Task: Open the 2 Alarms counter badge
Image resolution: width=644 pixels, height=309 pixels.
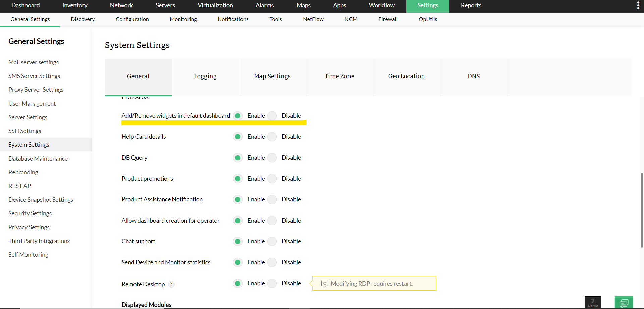Action: point(593,302)
